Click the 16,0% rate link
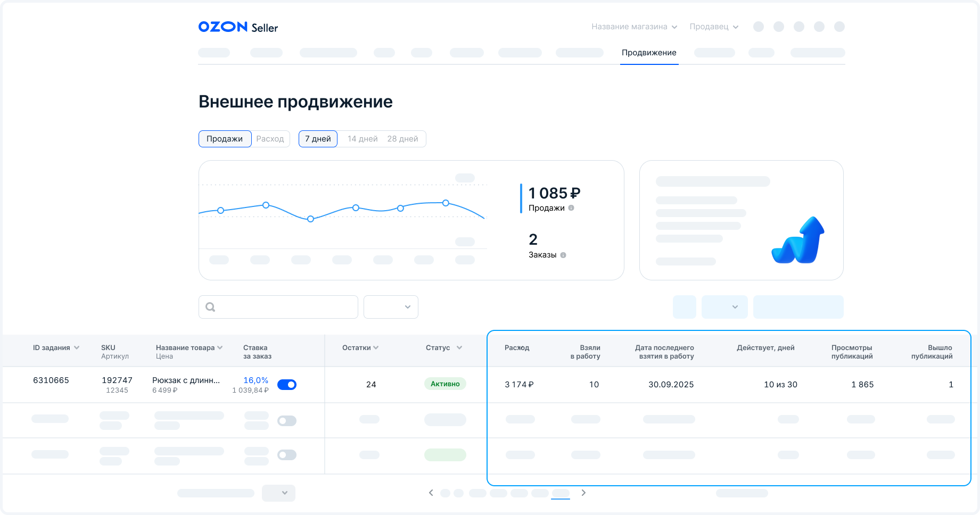 [256, 380]
